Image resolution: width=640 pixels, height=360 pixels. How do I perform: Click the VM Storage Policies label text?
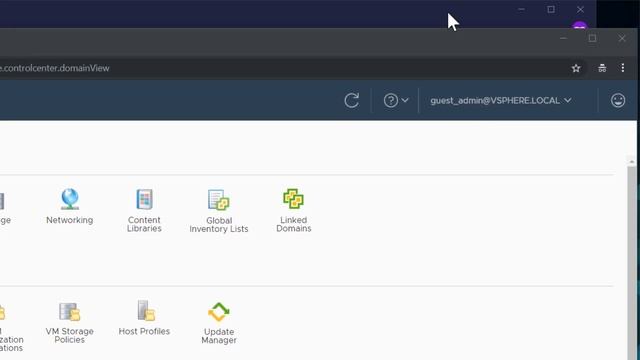(70, 336)
